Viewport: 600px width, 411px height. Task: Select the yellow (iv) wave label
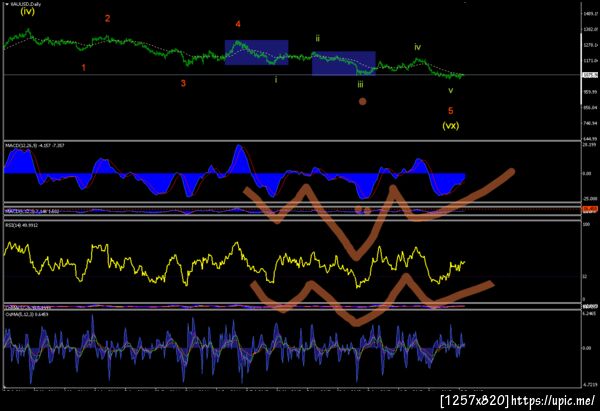click(x=28, y=11)
